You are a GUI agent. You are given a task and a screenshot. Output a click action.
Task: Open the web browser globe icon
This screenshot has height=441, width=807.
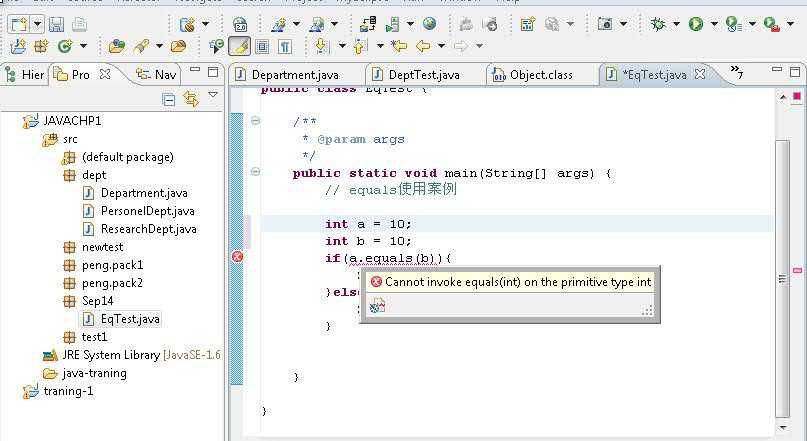(429, 24)
